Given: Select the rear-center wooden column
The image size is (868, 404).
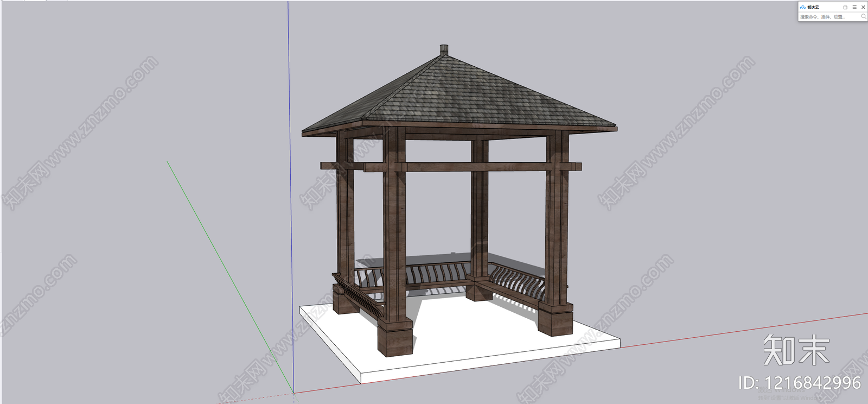Looking at the screenshot, I should (x=479, y=217).
